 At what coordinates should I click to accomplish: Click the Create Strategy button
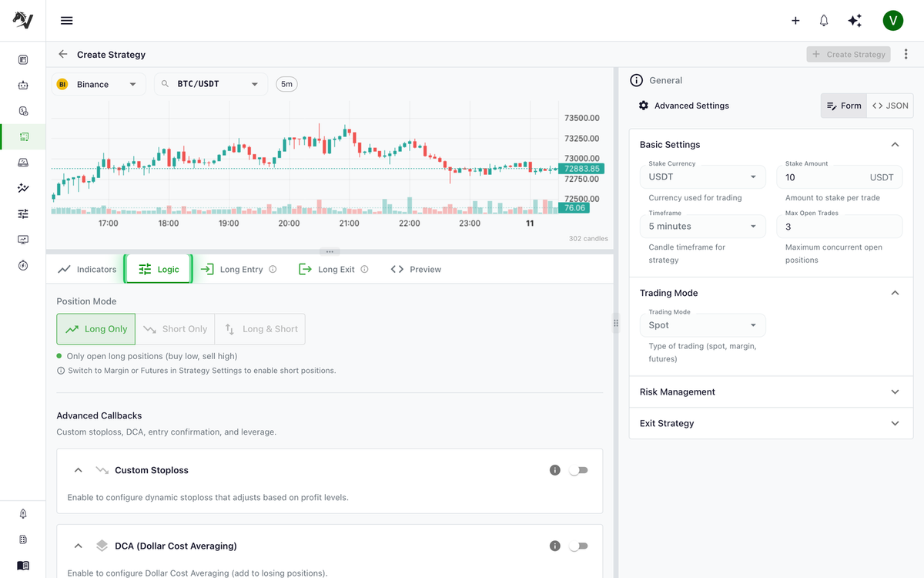click(849, 55)
